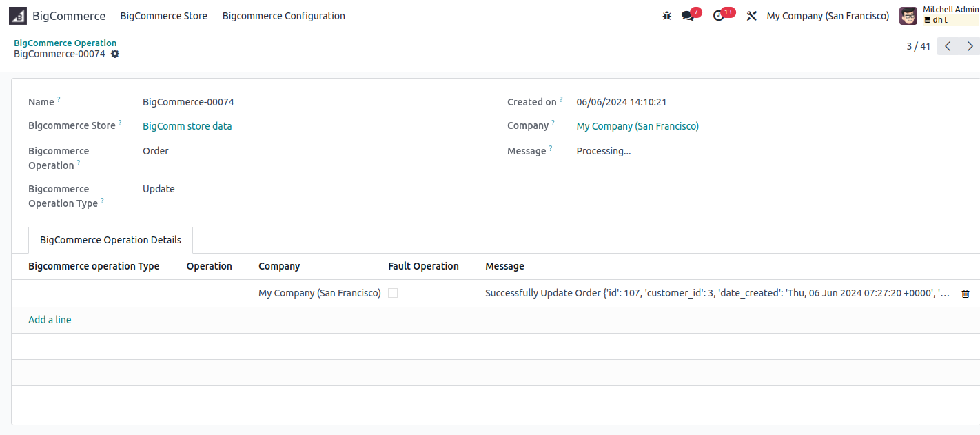Toggle the Fault Operation checkbox
The image size is (980, 435).
[393, 293]
